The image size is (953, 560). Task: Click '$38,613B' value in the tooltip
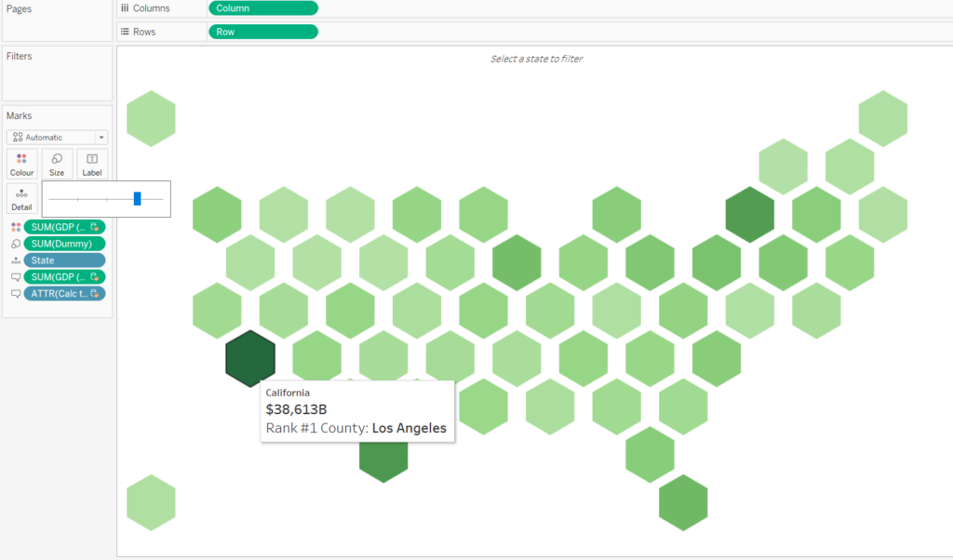[297, 409]
